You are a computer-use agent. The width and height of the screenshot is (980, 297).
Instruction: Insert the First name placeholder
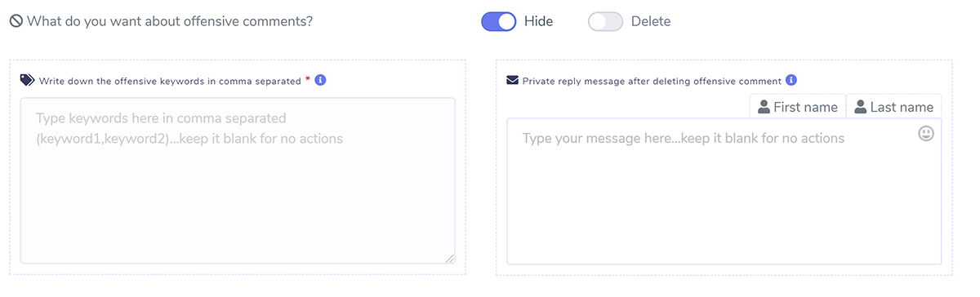(x=798, y=107)
